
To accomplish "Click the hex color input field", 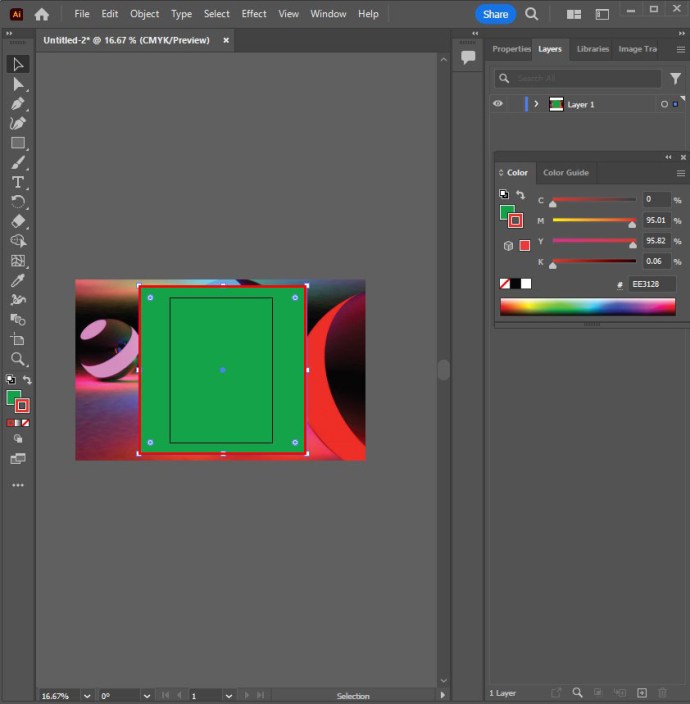I will [651, 284].
